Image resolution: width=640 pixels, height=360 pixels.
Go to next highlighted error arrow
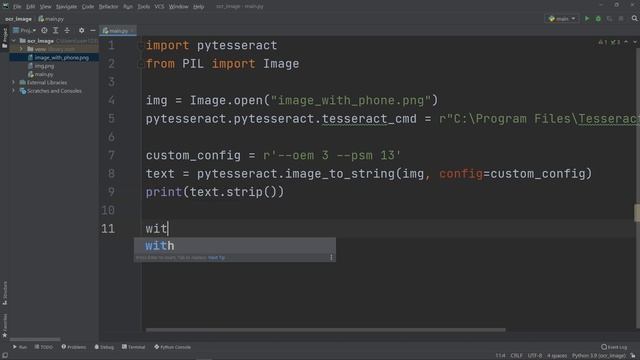635,42
